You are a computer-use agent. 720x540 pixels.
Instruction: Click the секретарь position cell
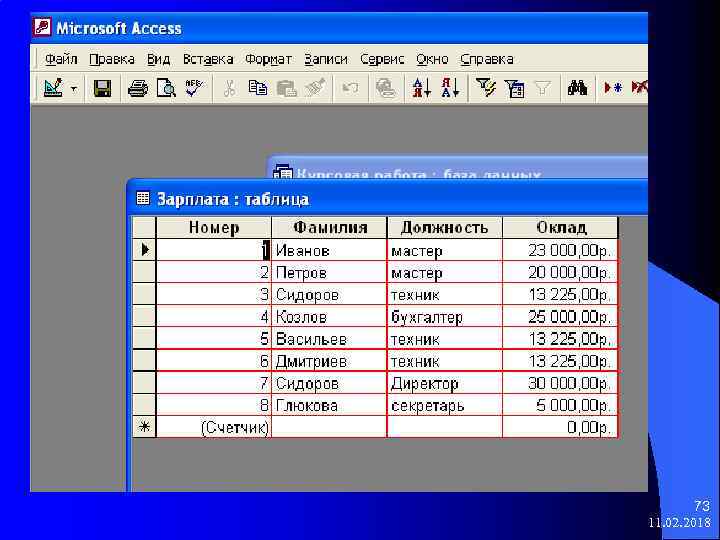click(444, 405)
